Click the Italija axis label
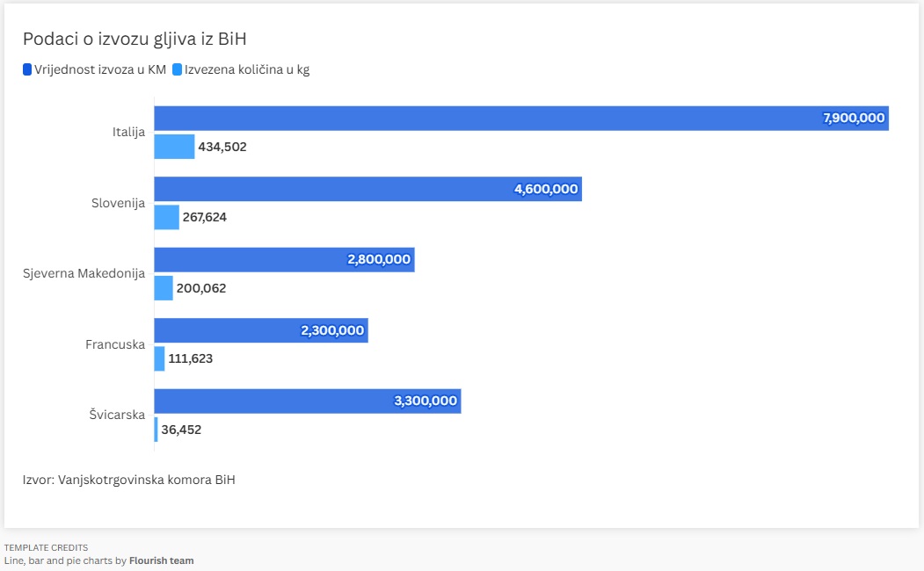The width and height of the screenshot is (924, 571). point(128,133)
